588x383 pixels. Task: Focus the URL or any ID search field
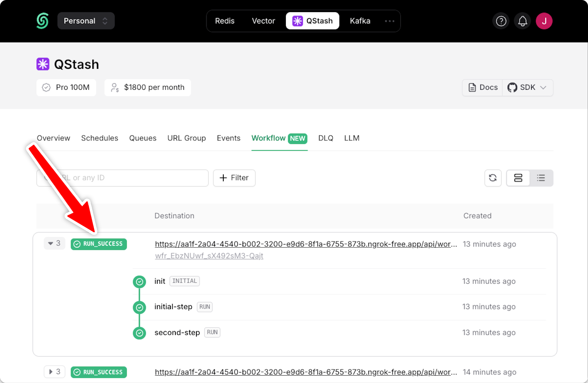click(x=123, y=178)
